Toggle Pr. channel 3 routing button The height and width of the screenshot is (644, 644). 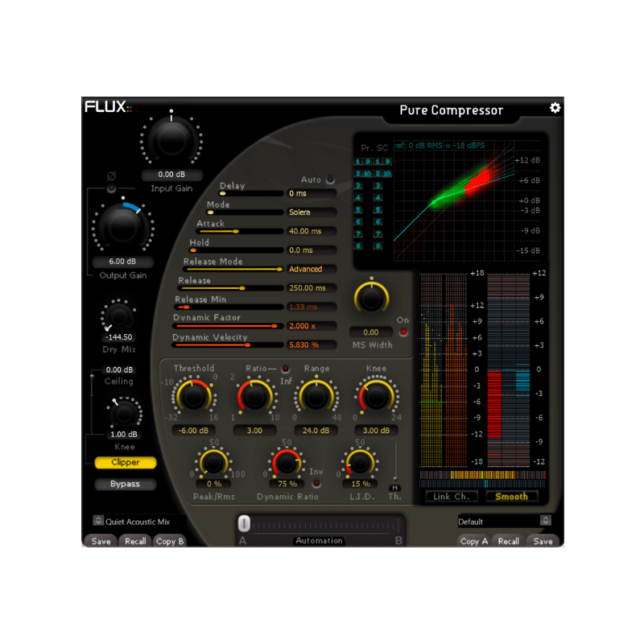coord(358,186)
